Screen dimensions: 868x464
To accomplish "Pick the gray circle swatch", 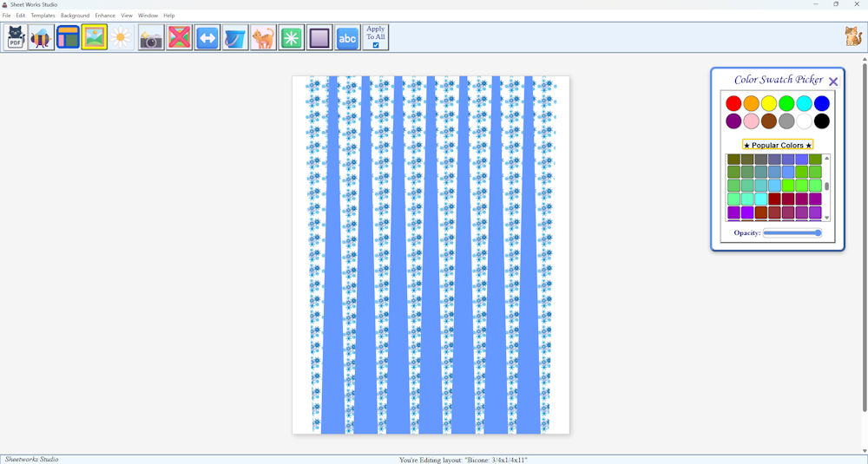I will tap(786, 121).
